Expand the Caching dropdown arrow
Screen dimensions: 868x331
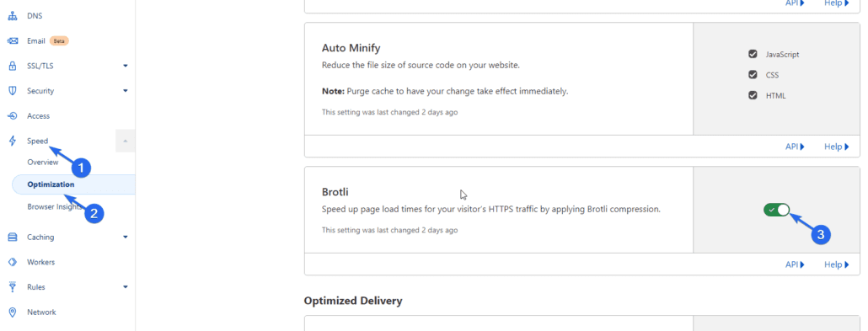(126, 237)
